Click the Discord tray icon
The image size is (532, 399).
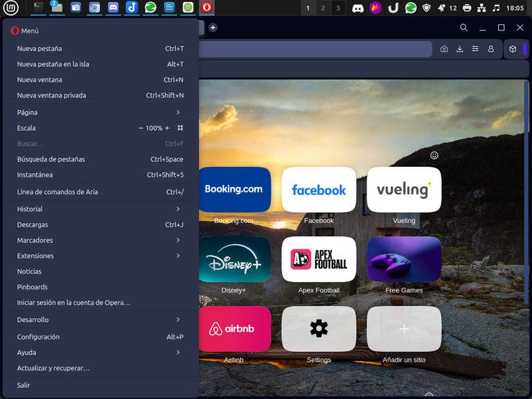pyautogui.click(x=357, y=8)
